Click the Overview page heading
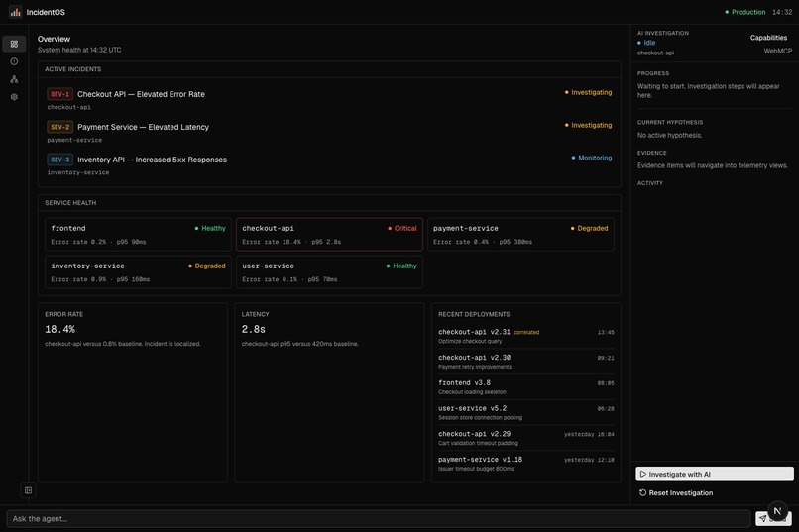 click(x=54, y=39)
